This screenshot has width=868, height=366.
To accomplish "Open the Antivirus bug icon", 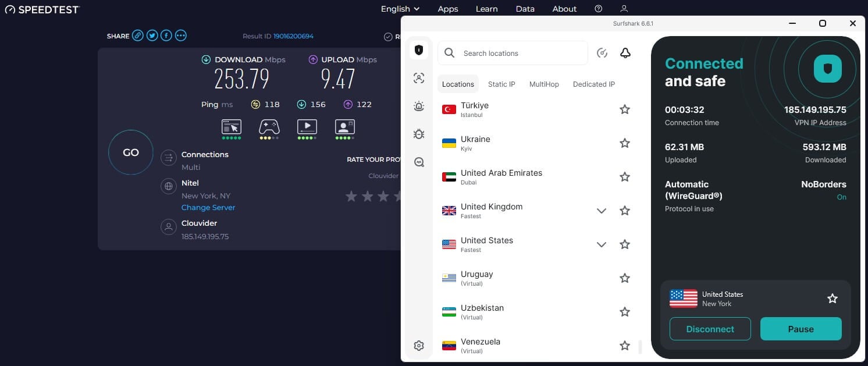I will (419, 134).
